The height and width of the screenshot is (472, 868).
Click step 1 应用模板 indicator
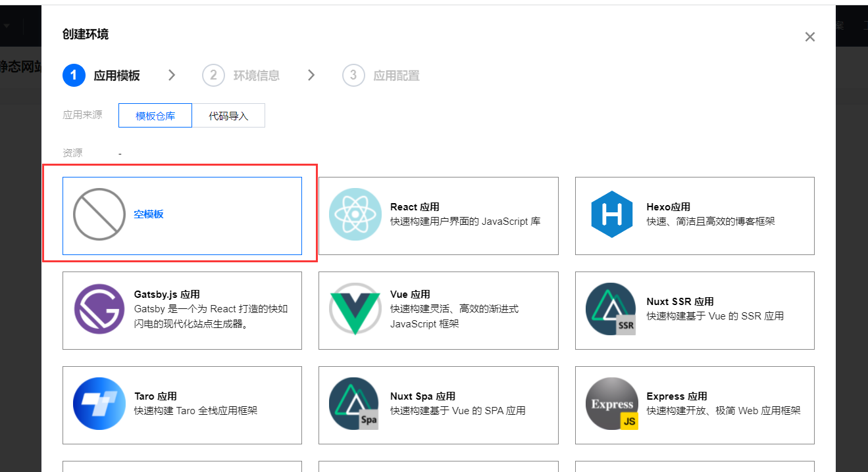[x=101, y=76]
